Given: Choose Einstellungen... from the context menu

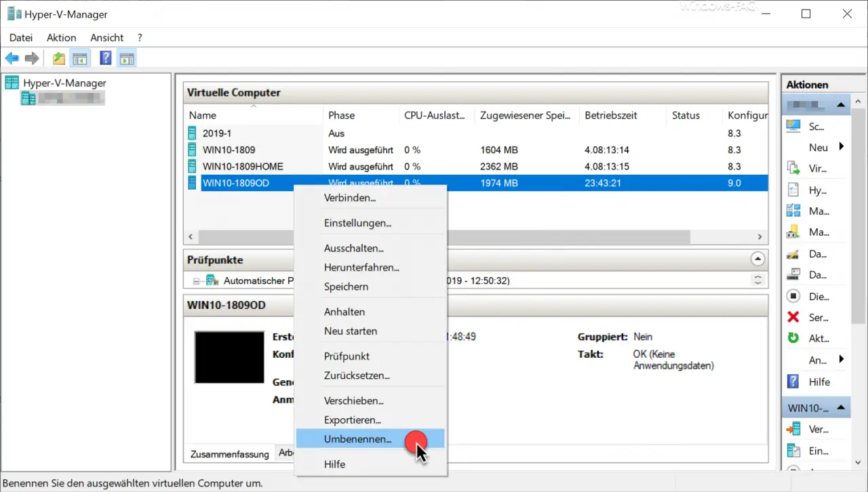Looking at the screenshot, I should (370, 223).
